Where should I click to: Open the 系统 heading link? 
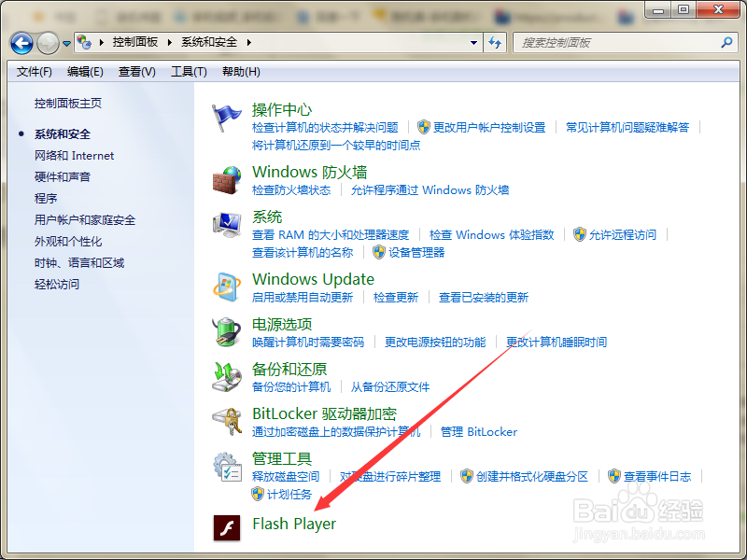coord(267,217)
